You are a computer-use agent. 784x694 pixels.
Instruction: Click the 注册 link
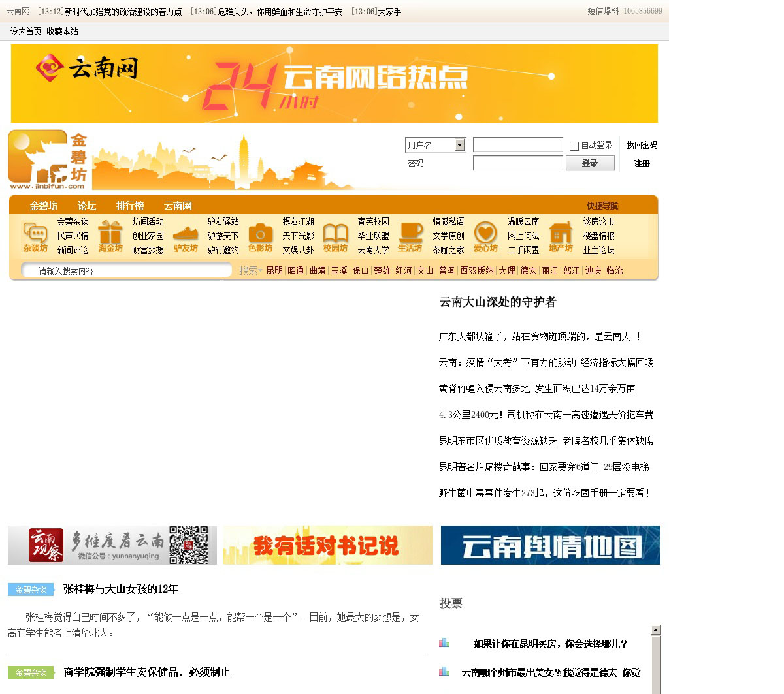(x=642, y=163)
